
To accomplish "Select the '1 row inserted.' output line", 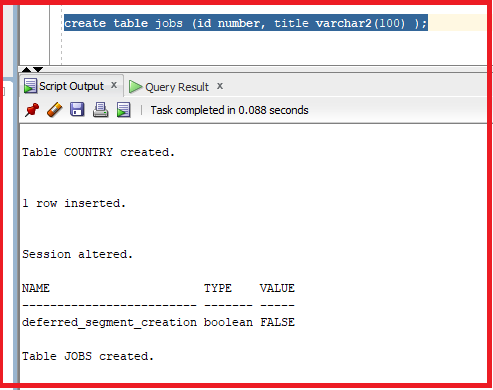I will coord(74,203).
